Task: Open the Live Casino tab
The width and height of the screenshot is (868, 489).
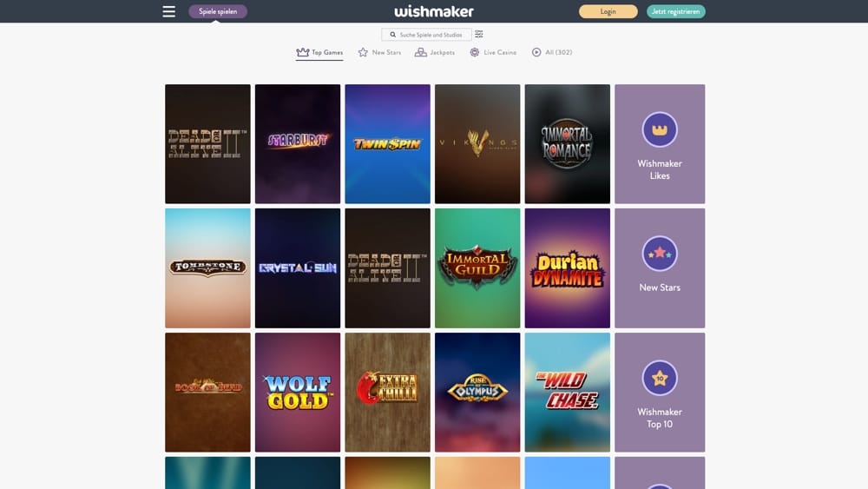Action: 493,53
